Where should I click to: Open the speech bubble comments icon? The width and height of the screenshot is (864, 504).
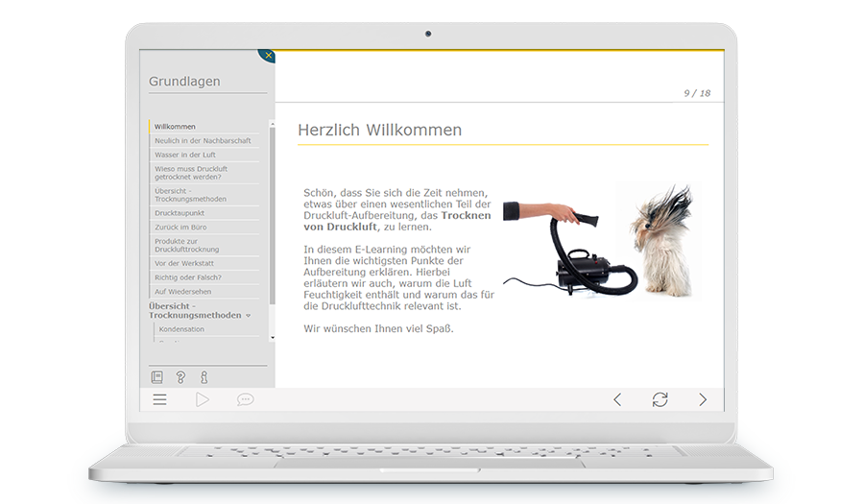[245, 399]
